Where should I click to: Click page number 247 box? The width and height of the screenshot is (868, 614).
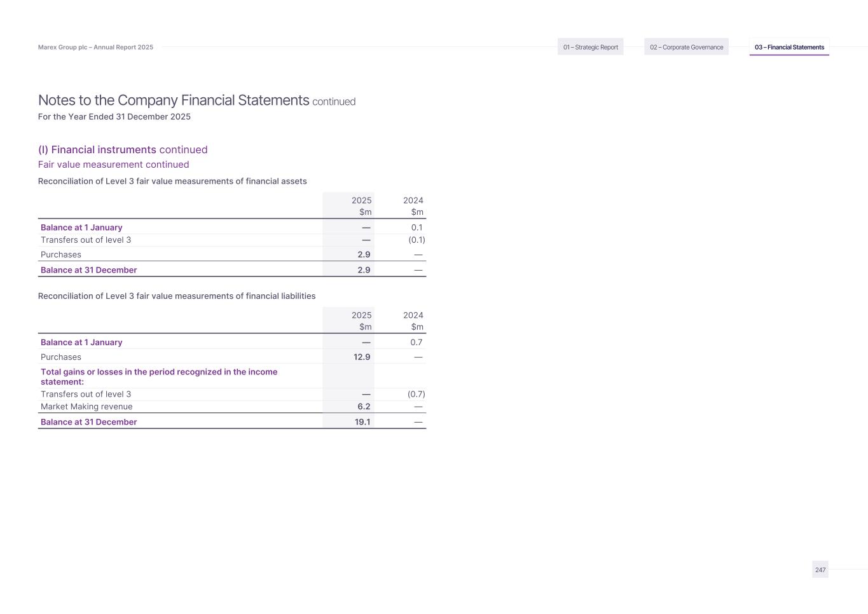point(820,570)
